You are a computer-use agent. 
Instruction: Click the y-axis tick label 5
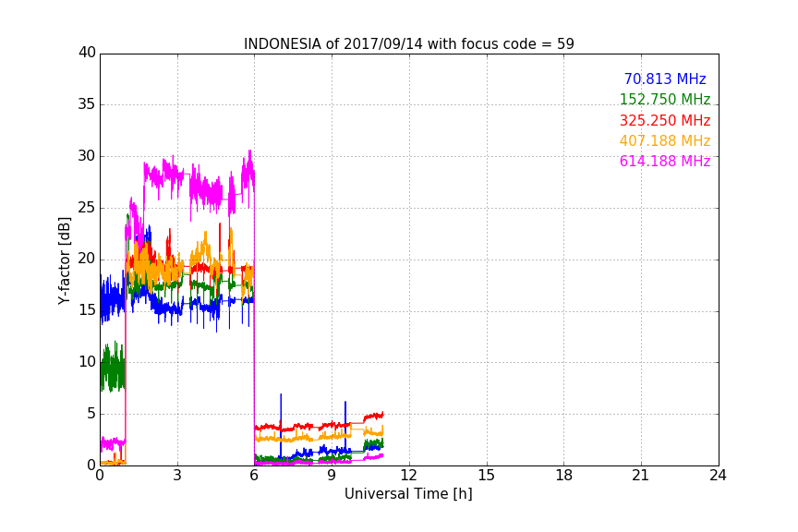(x=91, y=414)
